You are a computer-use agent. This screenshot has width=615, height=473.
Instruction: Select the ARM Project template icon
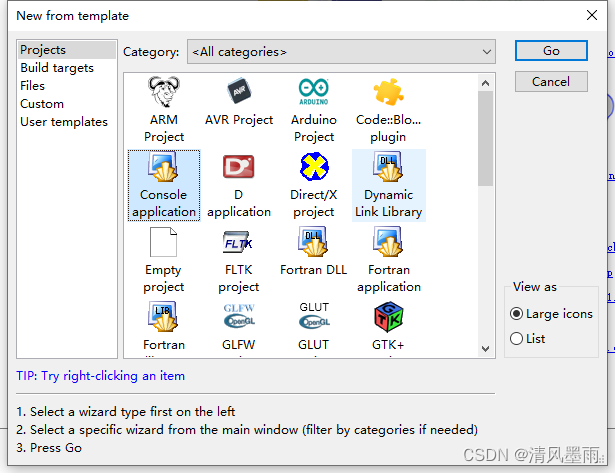click(164, 92)
